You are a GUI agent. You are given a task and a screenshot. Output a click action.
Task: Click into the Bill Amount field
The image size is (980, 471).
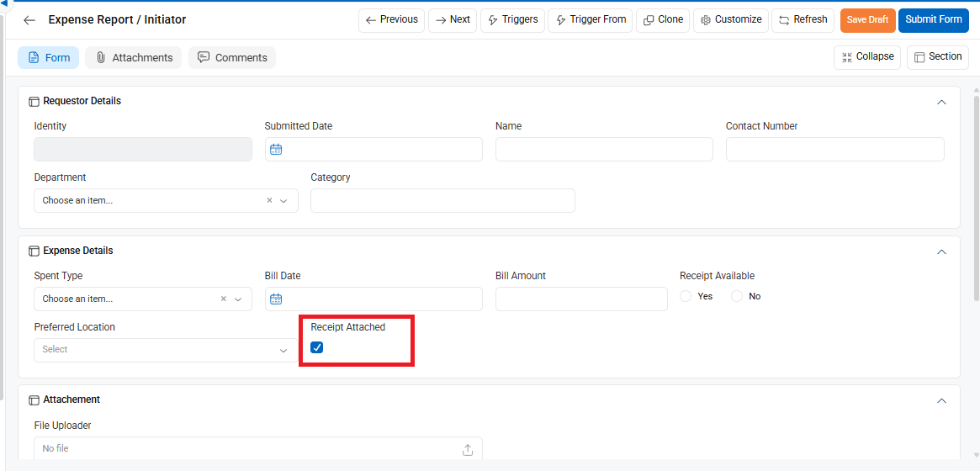tap(581, 299)
